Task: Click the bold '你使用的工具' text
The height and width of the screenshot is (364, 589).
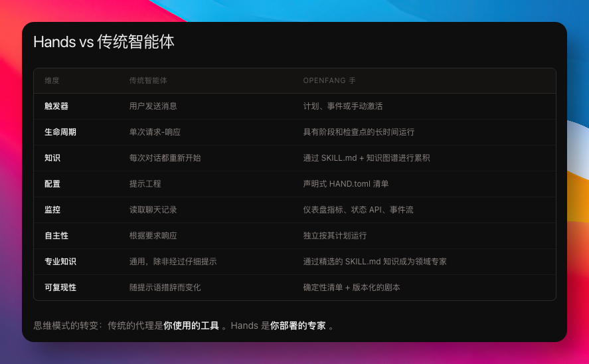Action: coord(191,326)
